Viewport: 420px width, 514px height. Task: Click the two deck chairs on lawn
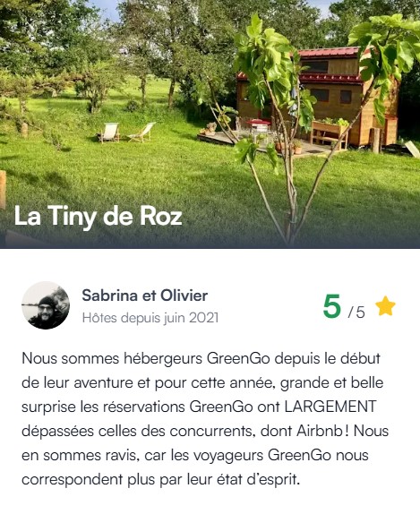126,133
